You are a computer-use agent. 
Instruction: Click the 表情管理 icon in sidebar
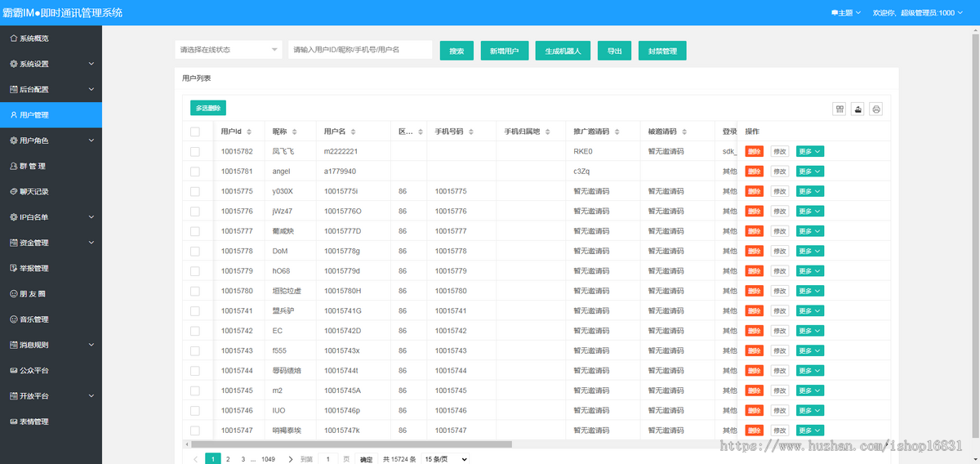(x=13, y=422)
